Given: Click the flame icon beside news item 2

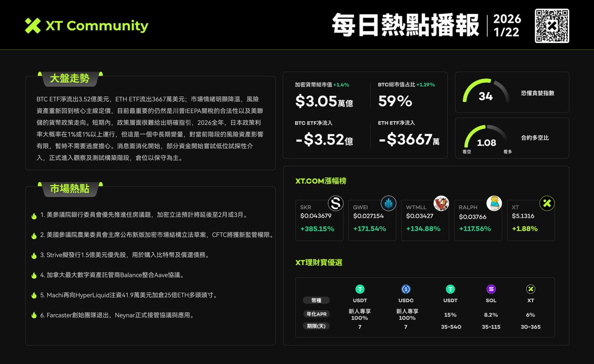Looking at the screenshot, I should pos(34,235).
